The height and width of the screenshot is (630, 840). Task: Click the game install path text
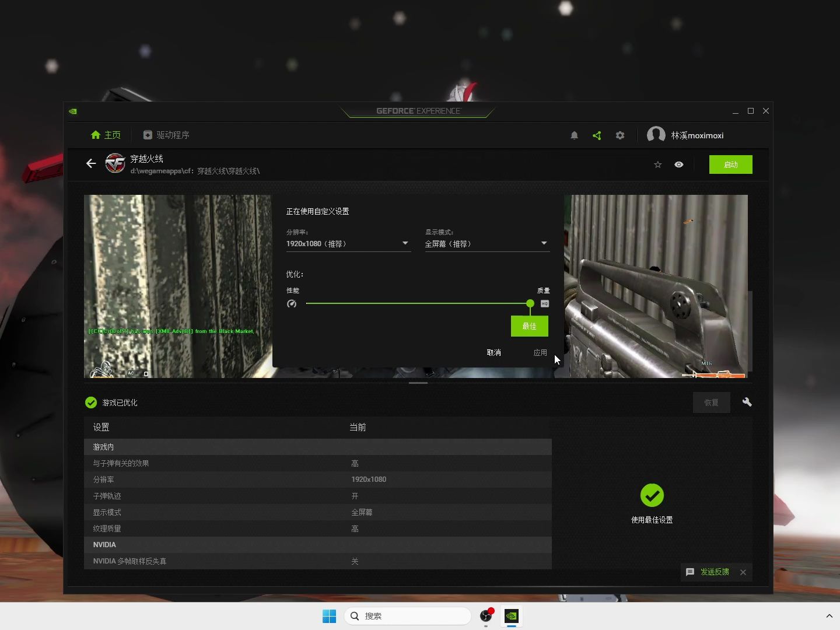coord(195,171)
